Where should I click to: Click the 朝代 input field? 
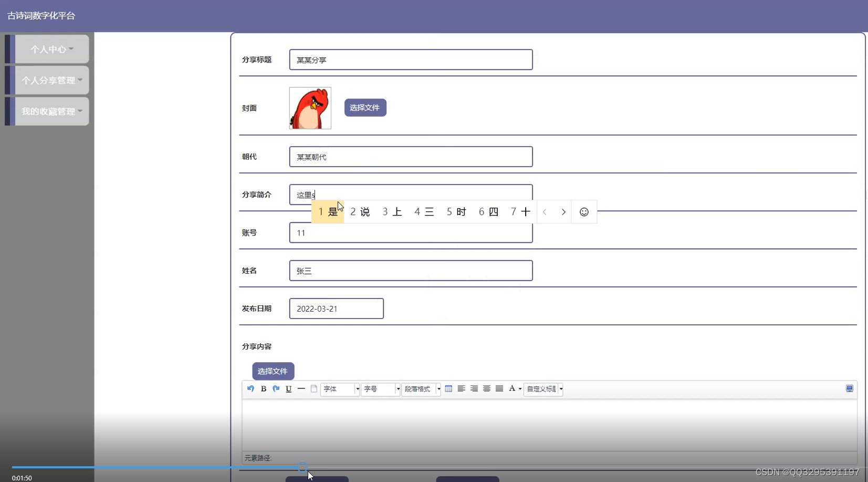tap(411, 157)
